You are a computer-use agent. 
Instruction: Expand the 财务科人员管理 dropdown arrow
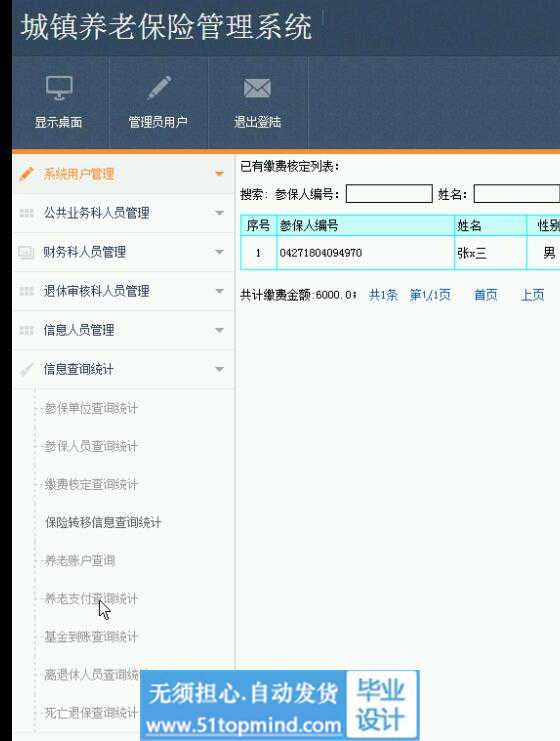point(219,252)
